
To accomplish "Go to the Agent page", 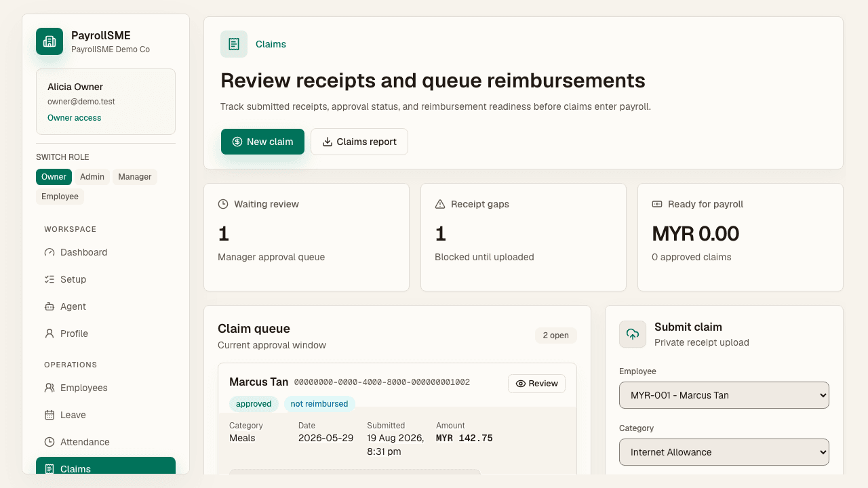I will (106, 306).
